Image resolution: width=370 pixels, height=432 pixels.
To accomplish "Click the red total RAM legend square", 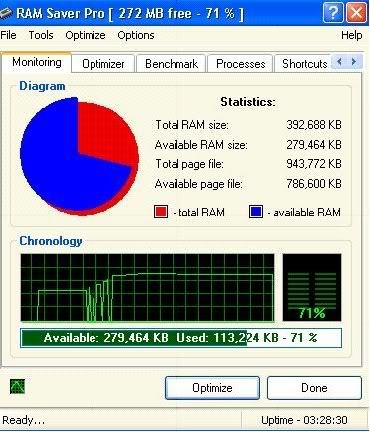I will (x=161, y=212).
